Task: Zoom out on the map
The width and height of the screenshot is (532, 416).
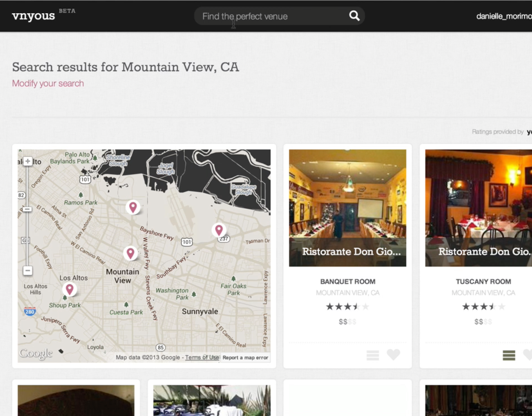Action: 28,271
